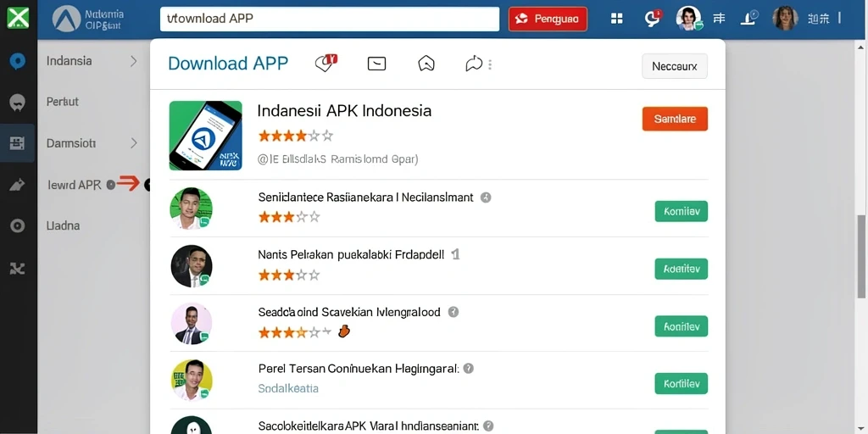This screenshot has height=434, width=868.
Task: Click info icon next to Perel Tersan Coninuekan
Action: pyautogui.click(x=468, y=368)
